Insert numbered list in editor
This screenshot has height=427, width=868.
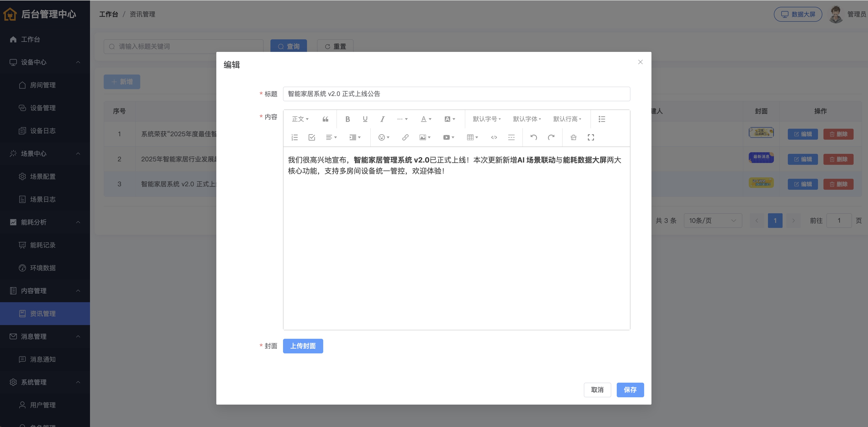coord(294,137)
